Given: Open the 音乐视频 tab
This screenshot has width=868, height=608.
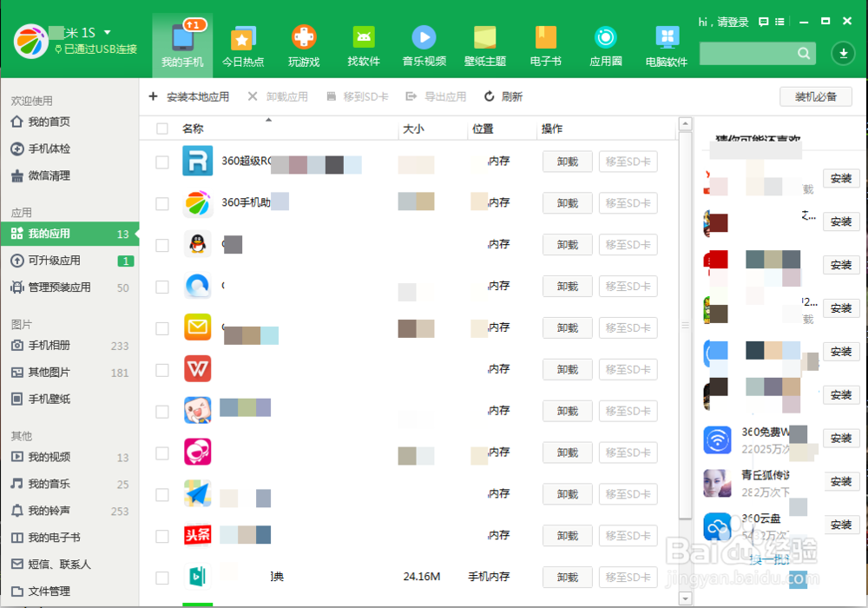Looking at the screenshot, I should pos(424,45).
